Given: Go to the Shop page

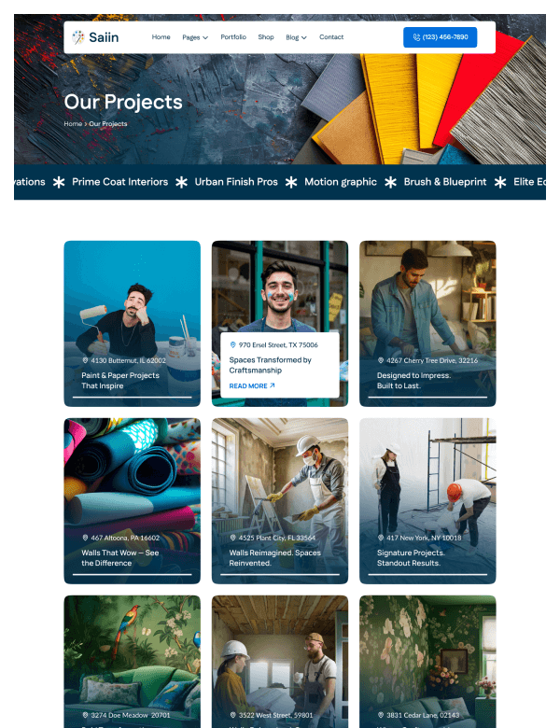Looking at the screenshot, I should pyautogui.click(x=266, y=37).
